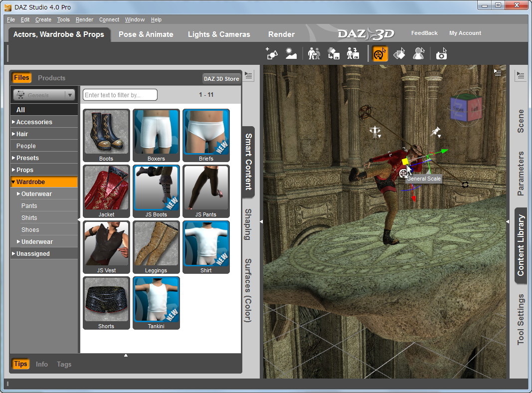Click the DAZ 3D Store button
The width and height of the screenshot is (532, 393).
coord(221,78)
